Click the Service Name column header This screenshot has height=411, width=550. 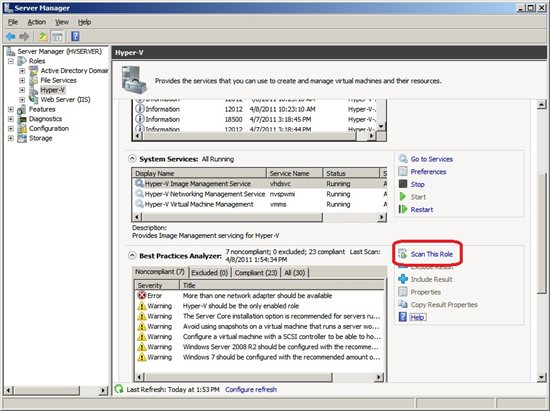pos(294,173)
